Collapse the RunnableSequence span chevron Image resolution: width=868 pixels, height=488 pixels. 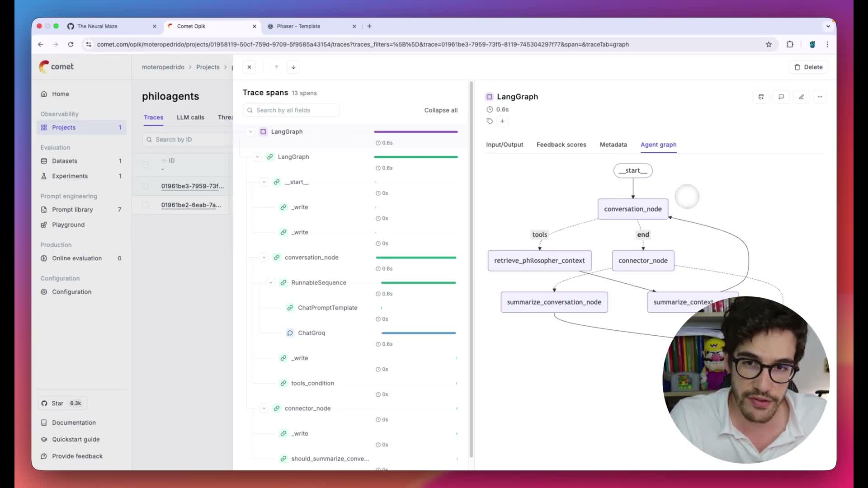[271, 283]
